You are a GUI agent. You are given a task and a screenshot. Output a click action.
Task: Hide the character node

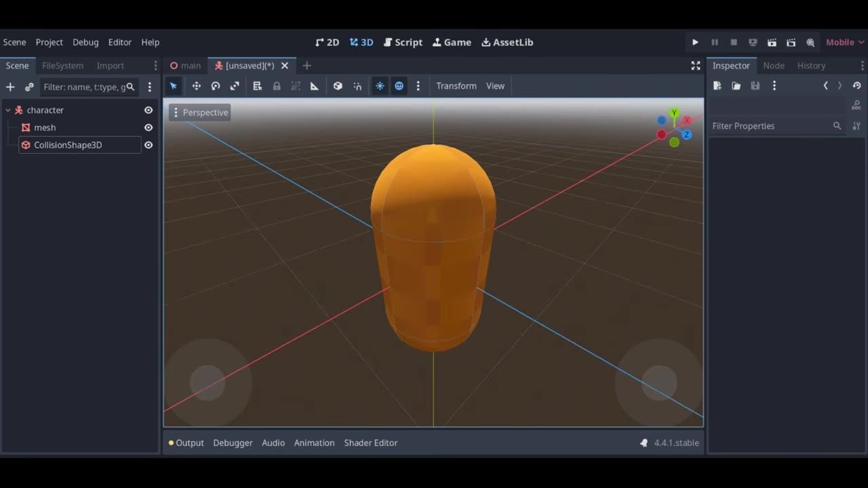149,110
